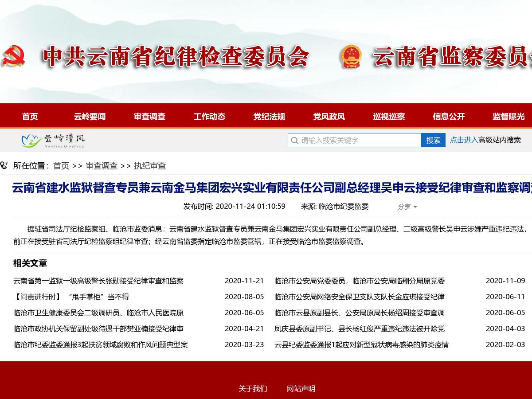Select the 监督曝光 nav item

(x=508, y=116)
